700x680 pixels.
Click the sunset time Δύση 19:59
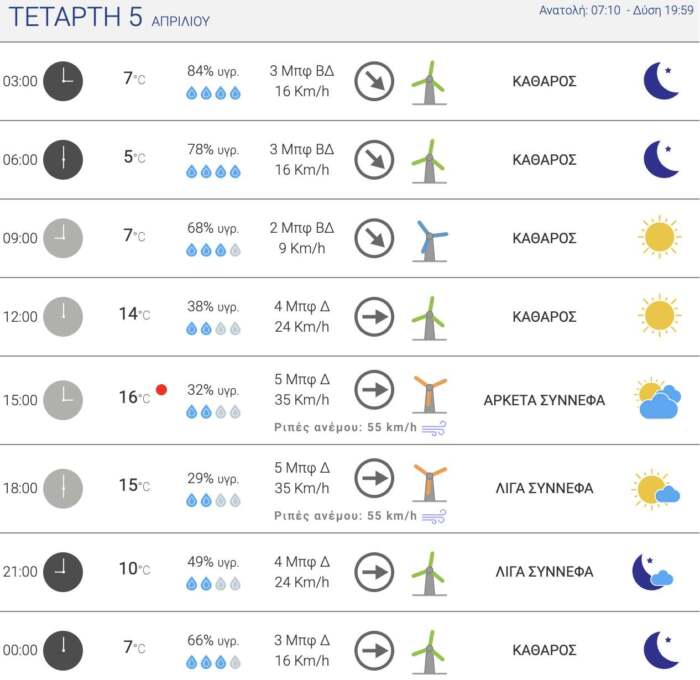click(x=659, y=11)
